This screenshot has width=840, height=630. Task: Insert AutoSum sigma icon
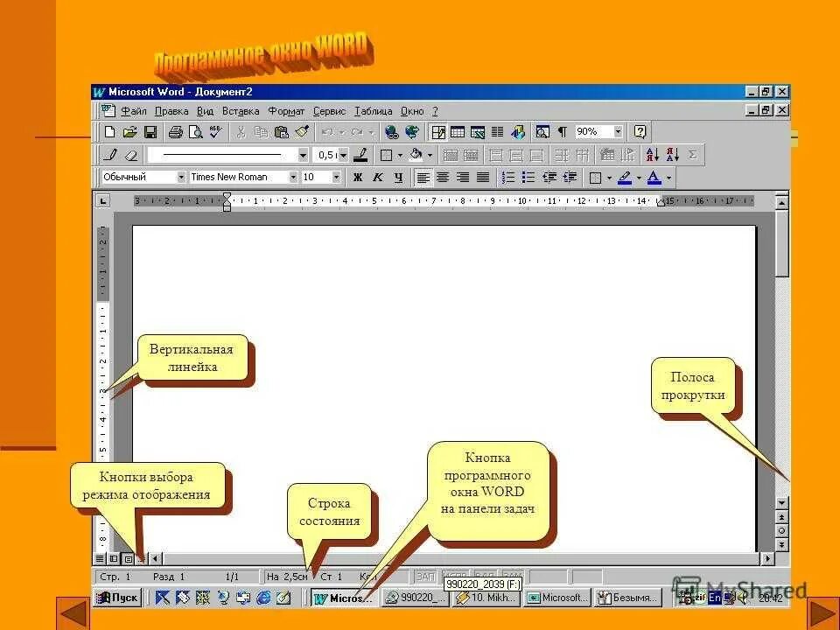(x=693, y=155)
